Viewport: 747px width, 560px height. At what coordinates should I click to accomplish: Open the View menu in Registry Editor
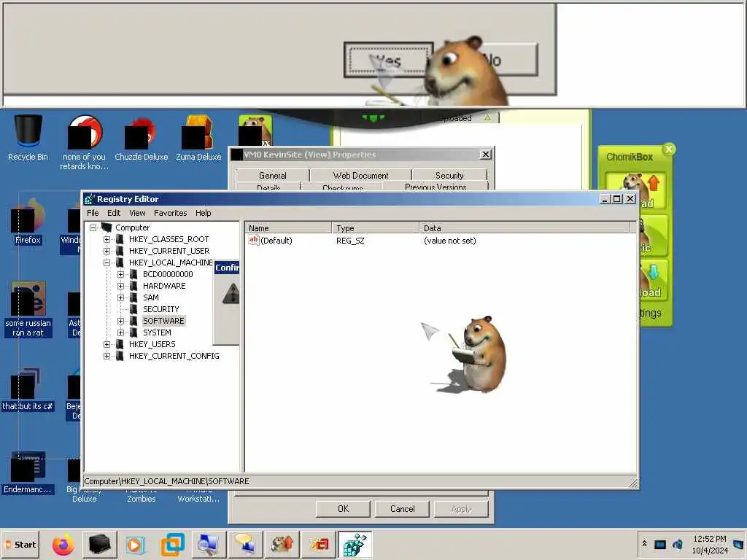click(x=137, y=213)
